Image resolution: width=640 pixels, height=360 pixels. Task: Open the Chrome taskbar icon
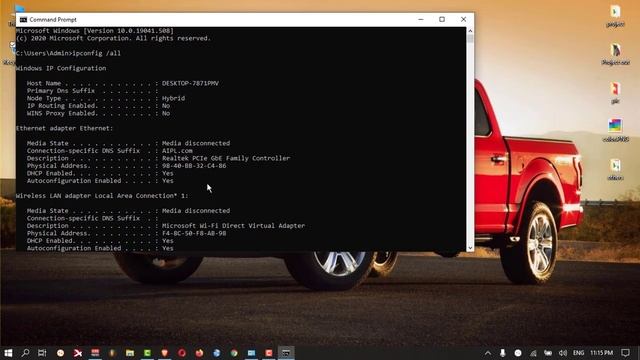(234, 353)
